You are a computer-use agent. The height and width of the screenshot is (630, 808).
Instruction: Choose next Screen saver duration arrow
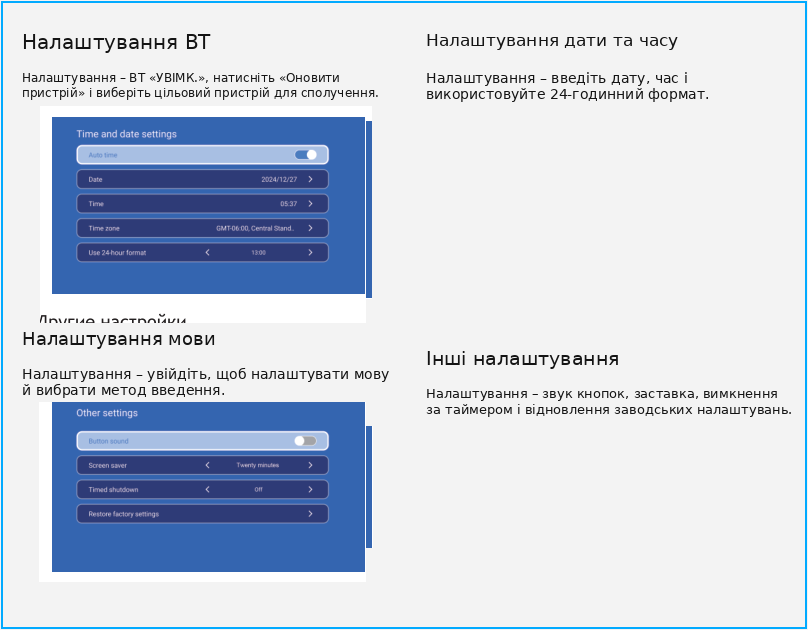[310, 465]
